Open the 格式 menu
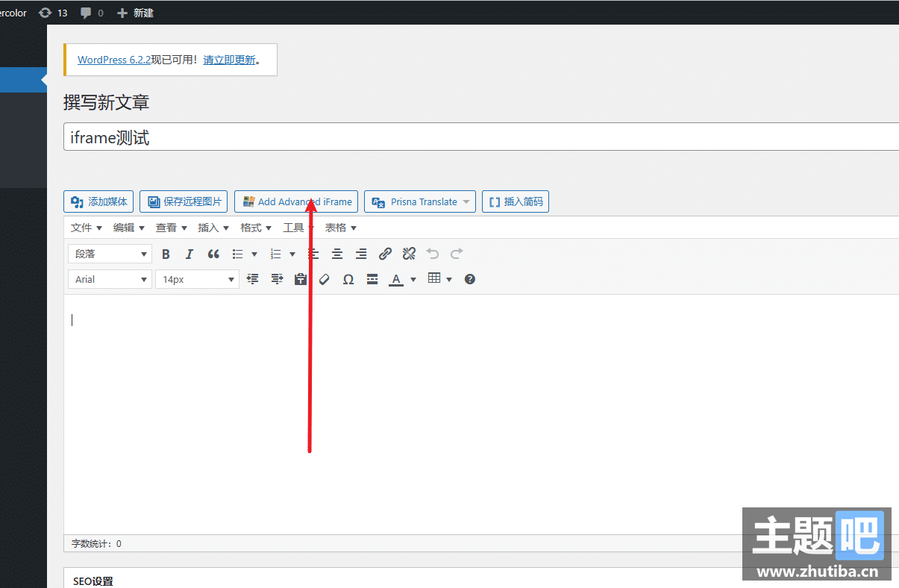Image resolution: width=899 pixels, height=588 pixels. (x=255, y=228)
